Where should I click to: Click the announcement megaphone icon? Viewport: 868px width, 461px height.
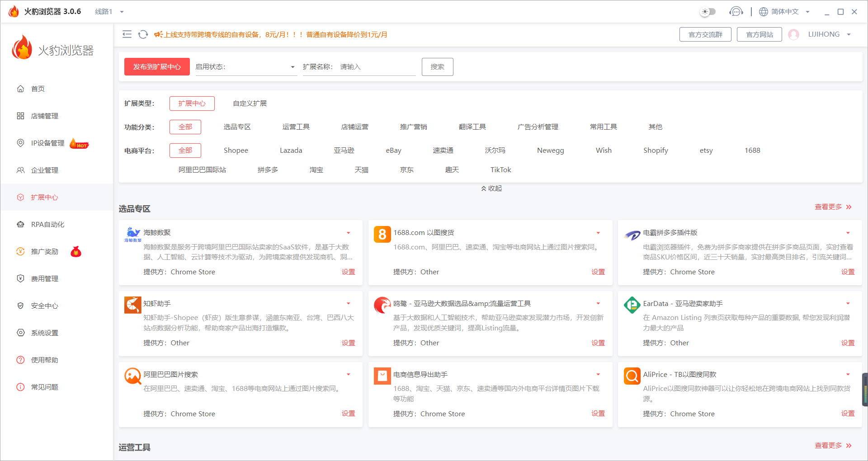[x=158, y=34]
